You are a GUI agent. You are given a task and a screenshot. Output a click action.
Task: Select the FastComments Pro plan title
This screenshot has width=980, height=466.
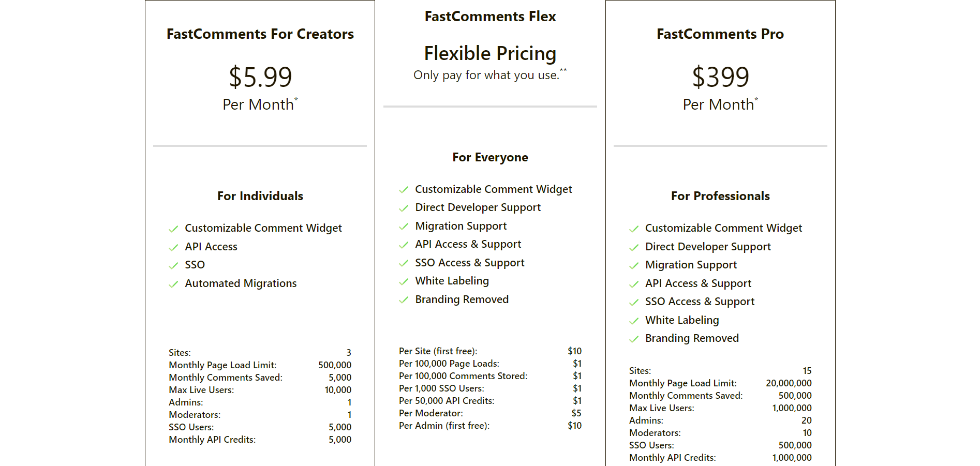(x=720, y=34)
